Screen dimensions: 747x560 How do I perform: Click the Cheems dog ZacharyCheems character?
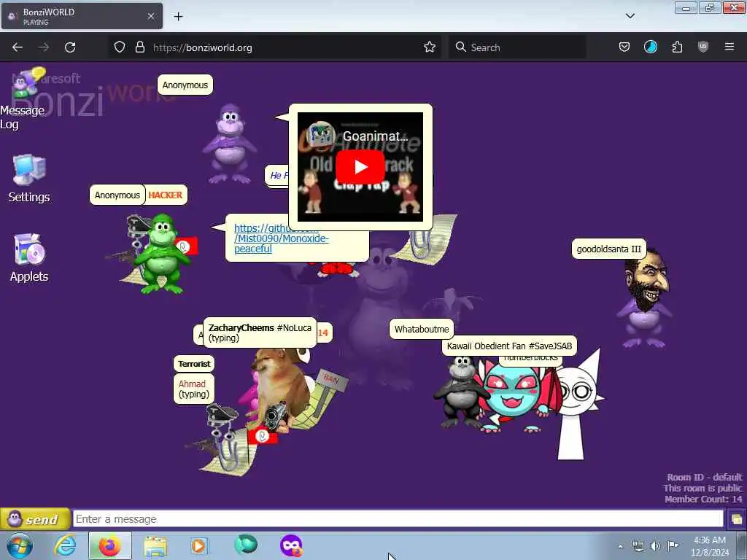click(x=281, y=388)
